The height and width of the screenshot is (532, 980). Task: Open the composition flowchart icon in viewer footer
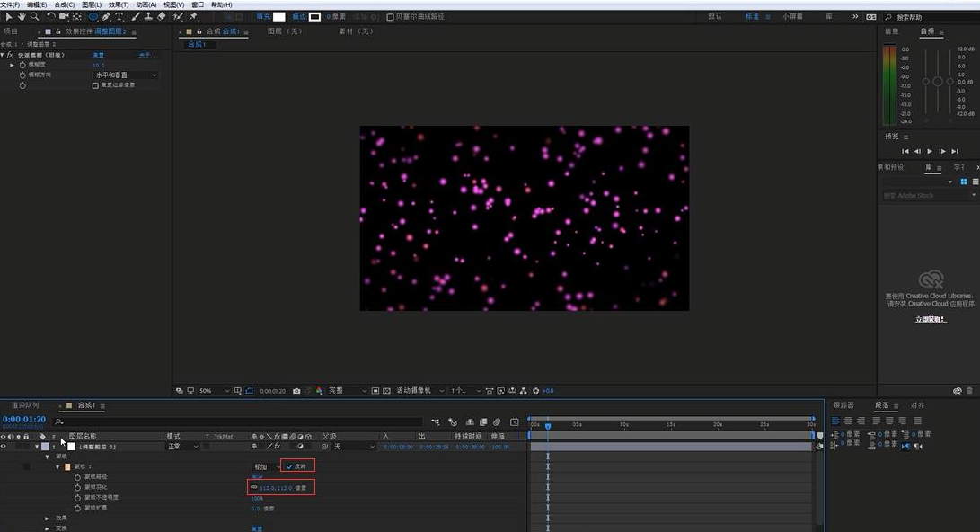[523, 391]
